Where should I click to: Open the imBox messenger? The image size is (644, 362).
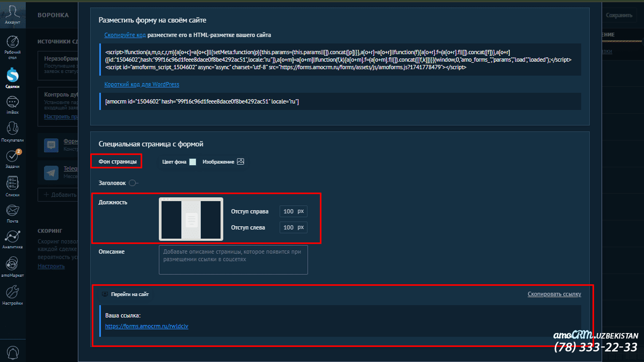tap(13, 105)
